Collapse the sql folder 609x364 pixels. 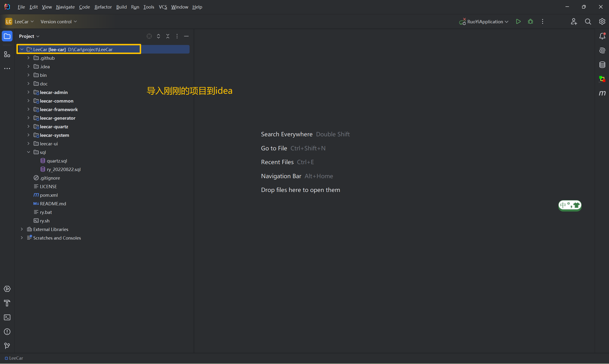pyautogui.click(x=29, y=152)
